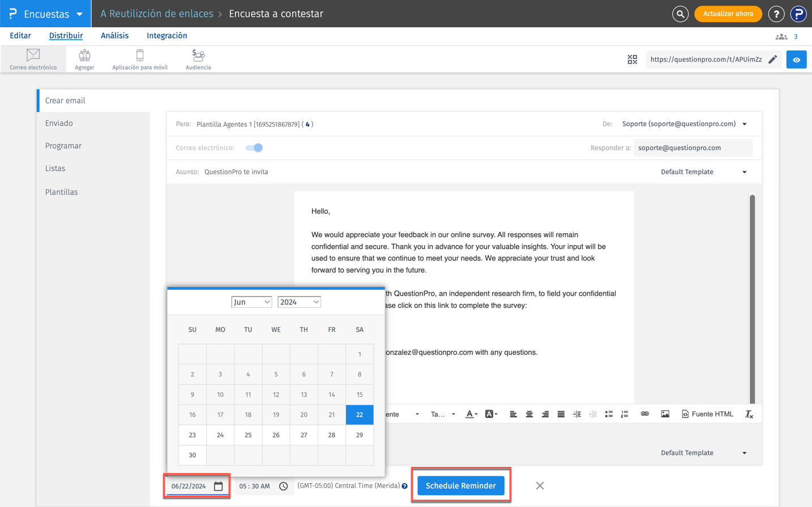Open Plantillas in sidebar

click(94, 192)
